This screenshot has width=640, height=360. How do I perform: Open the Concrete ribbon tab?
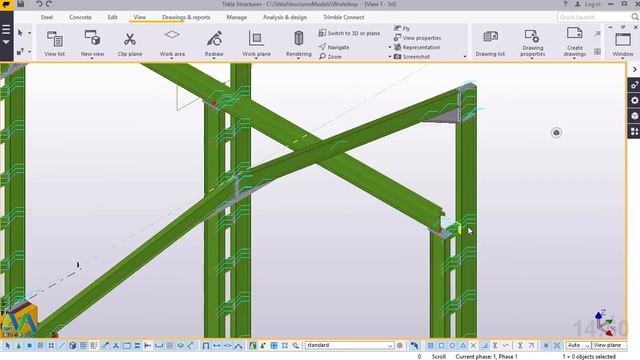pos(80,17)
